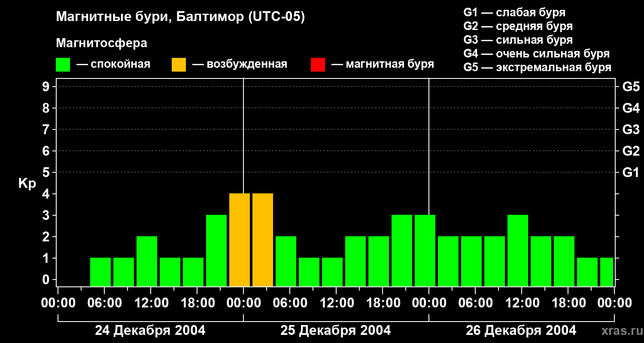
Task: Select the legend label — спокойная
Action: [x=113, y=65]
